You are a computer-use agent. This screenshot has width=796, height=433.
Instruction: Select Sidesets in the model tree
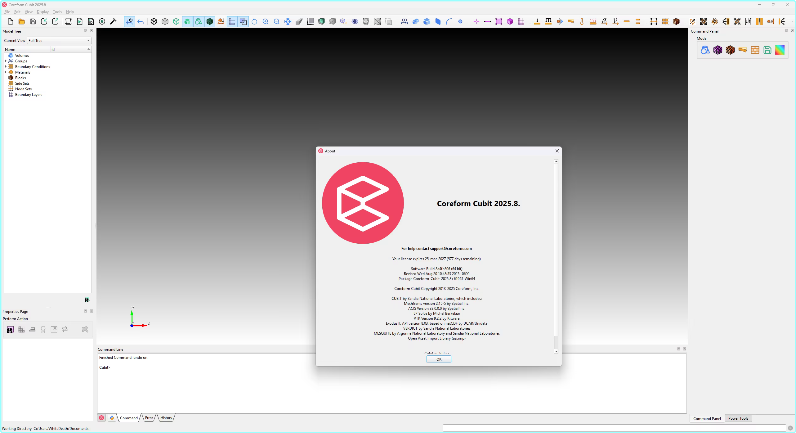pos(21,83)
